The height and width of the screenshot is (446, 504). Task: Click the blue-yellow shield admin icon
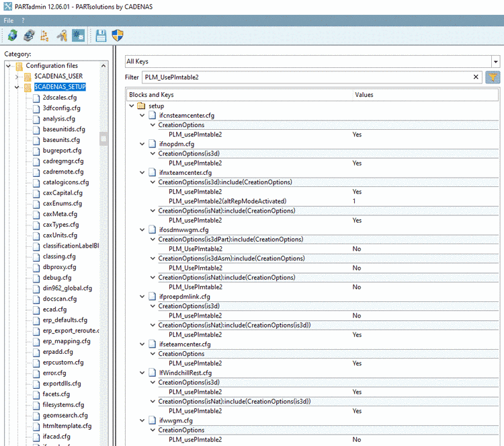coord(118,36)
